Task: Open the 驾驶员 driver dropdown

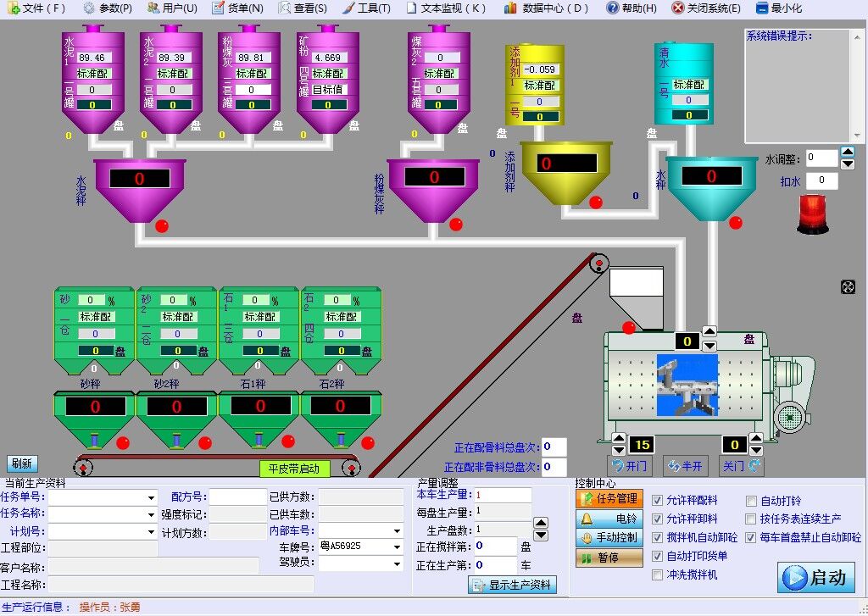Action: pyautogui.click(x=395, y=563)
